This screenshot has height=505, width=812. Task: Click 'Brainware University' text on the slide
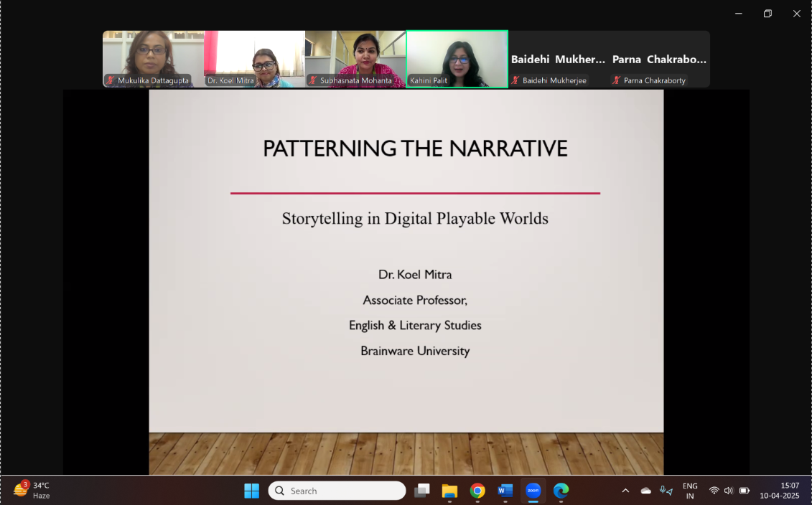pos(415,351)
